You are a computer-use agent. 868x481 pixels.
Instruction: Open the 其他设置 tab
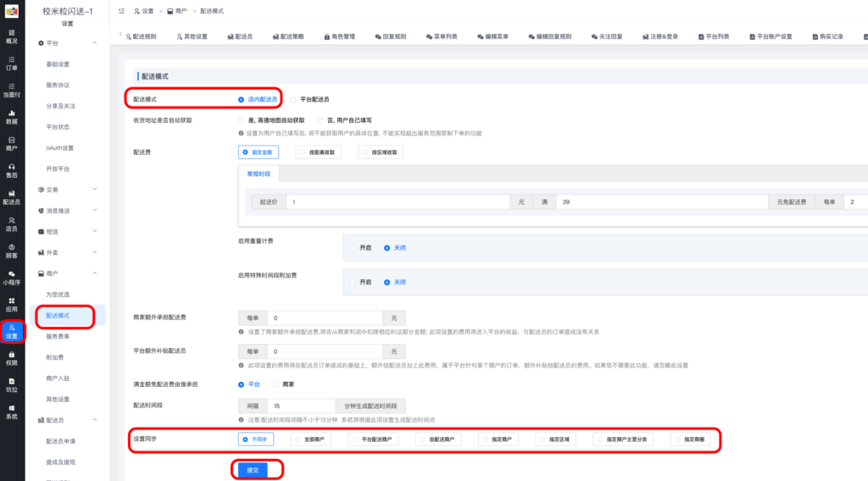(x=192, y=36)
